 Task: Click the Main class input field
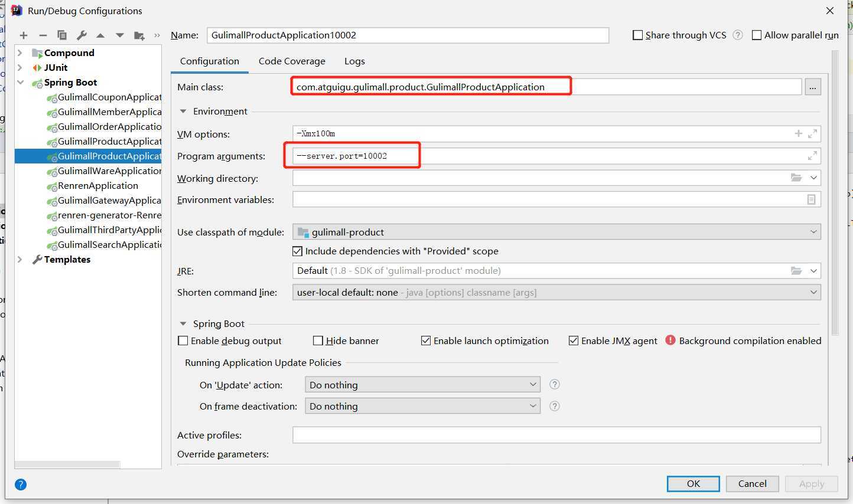coord(547,87)
